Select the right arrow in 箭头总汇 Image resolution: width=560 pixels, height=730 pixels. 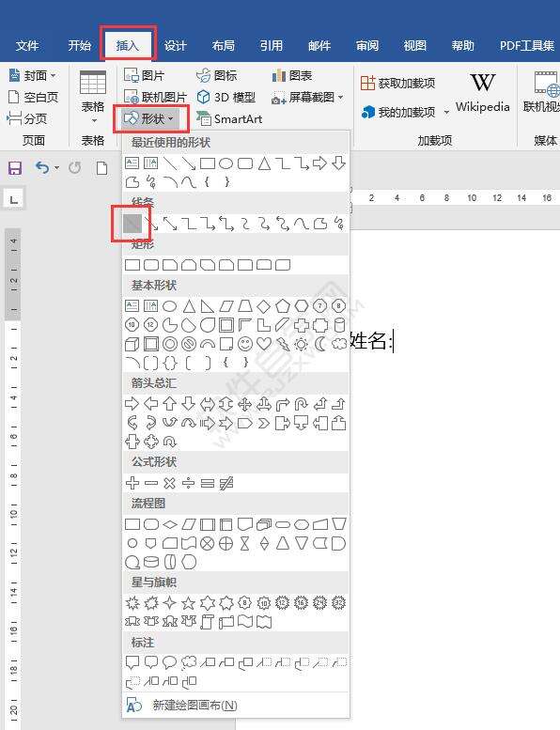[x=132, y=404]
